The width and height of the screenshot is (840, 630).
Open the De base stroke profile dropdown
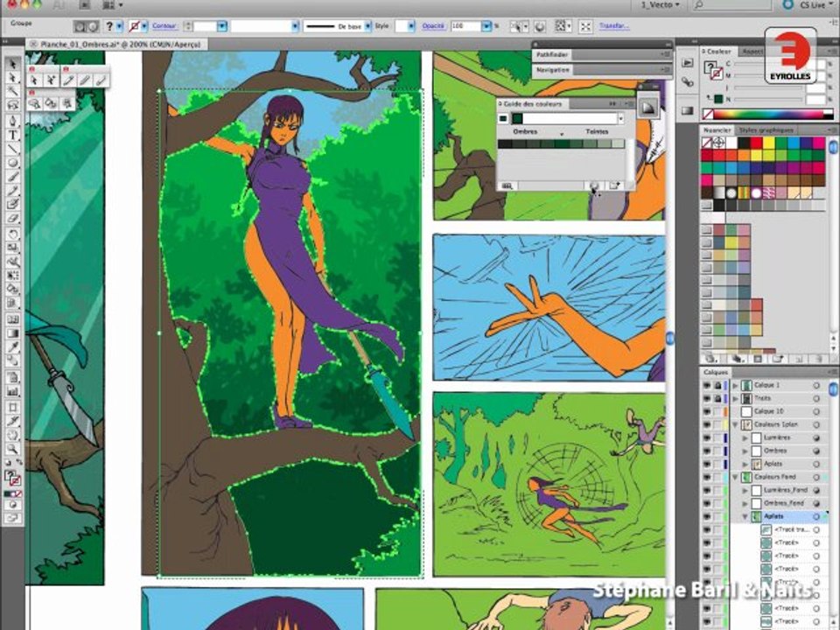pos(367,26)
